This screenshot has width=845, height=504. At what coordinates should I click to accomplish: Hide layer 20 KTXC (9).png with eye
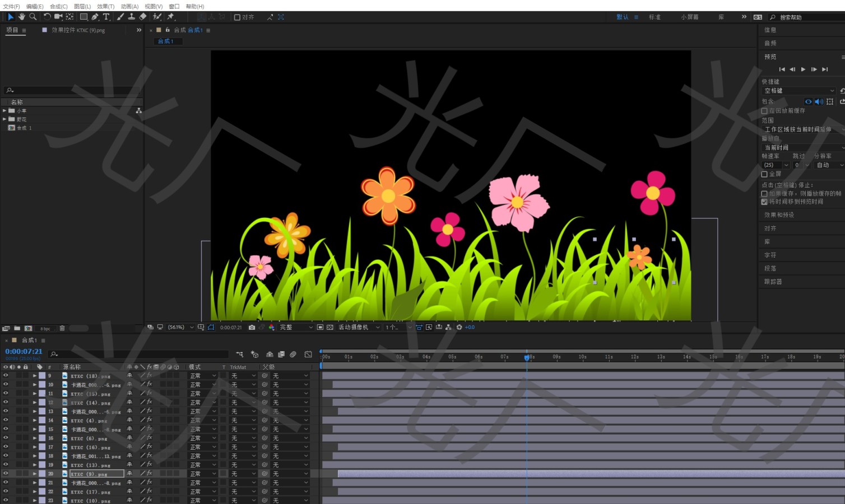6,474
